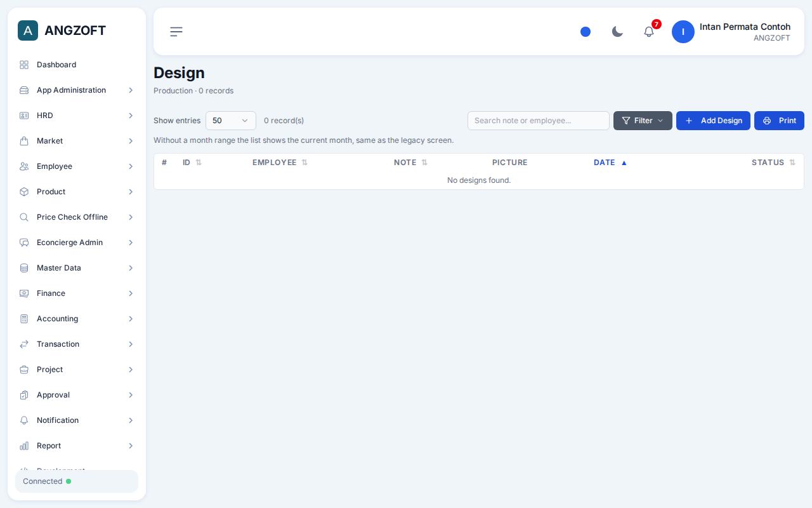Screen dimensions: 812x508
Task: Focus the search note or employee field
Action: click(x=539, y=121)
